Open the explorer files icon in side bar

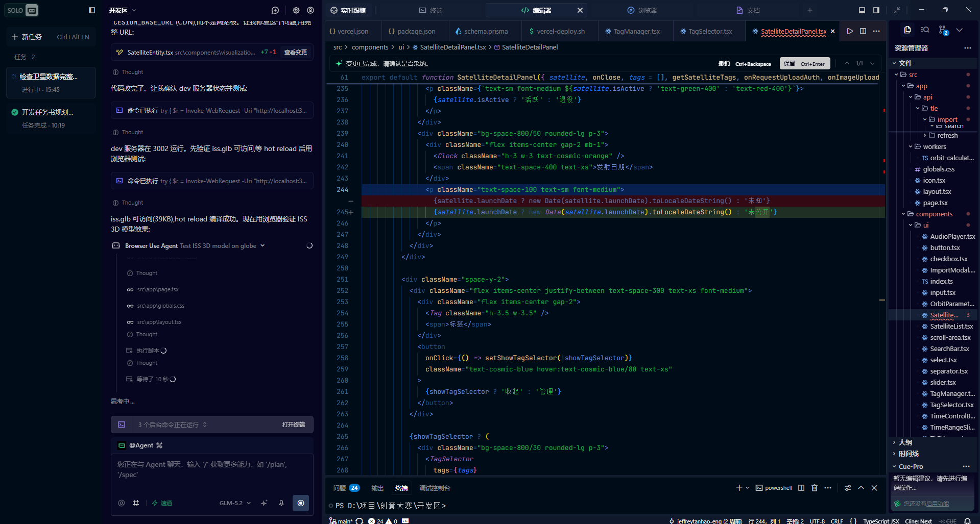tap(907, 30)
